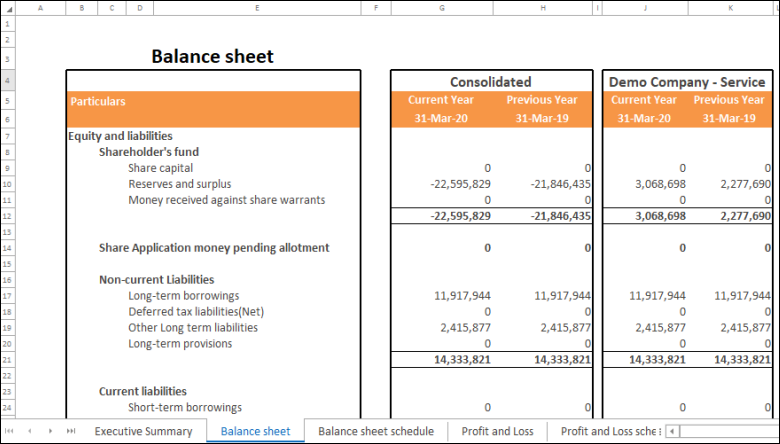Jump to last sheet using navigation arrow
Viewport: 780px width, 444px height.
(x=70, y=431)
